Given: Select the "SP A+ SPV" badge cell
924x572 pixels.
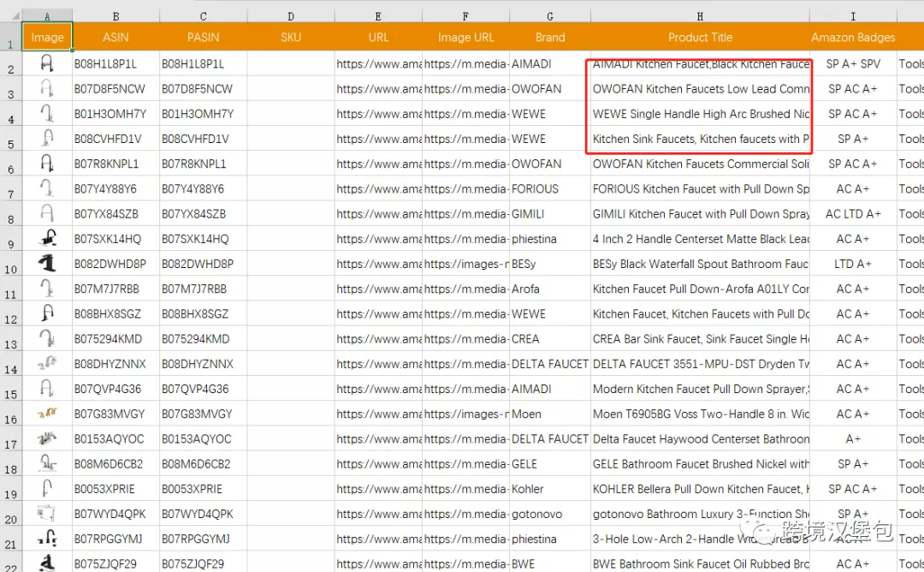Looking at the screenshot, I should [852, 64].
